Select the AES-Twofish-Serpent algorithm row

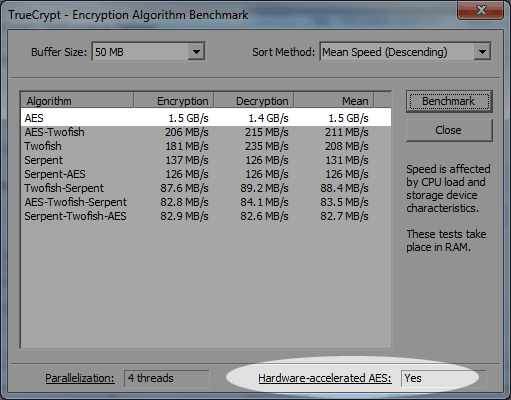point(206,202)
